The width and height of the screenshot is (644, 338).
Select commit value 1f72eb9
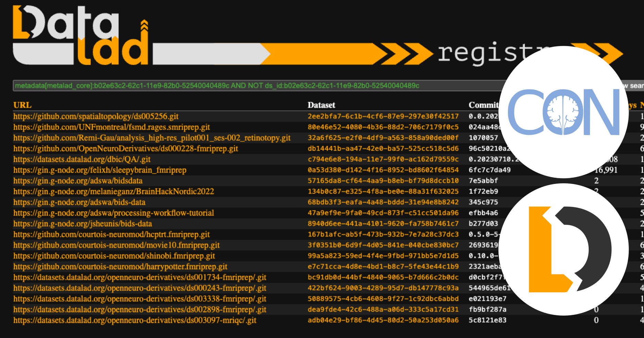[483, 191]
